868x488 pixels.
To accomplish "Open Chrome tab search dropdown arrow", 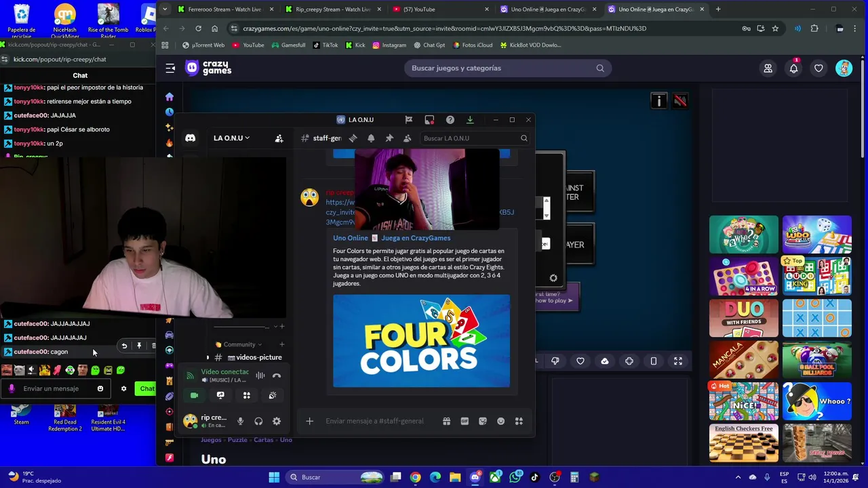I will (x=165, y=9).
